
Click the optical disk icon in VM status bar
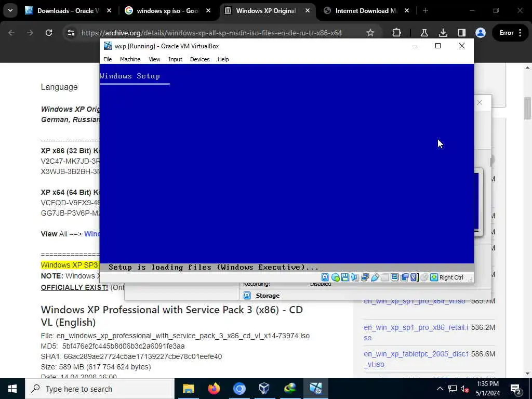335,277
